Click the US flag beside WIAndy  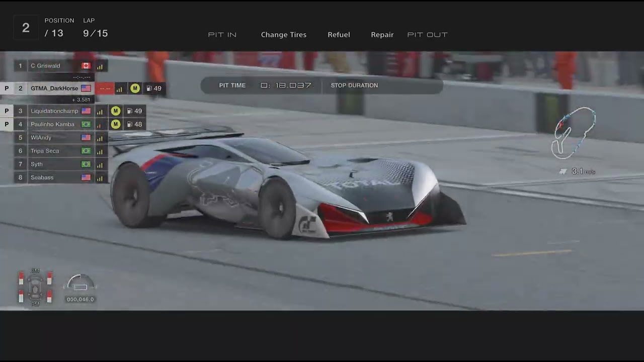(86, 138)
